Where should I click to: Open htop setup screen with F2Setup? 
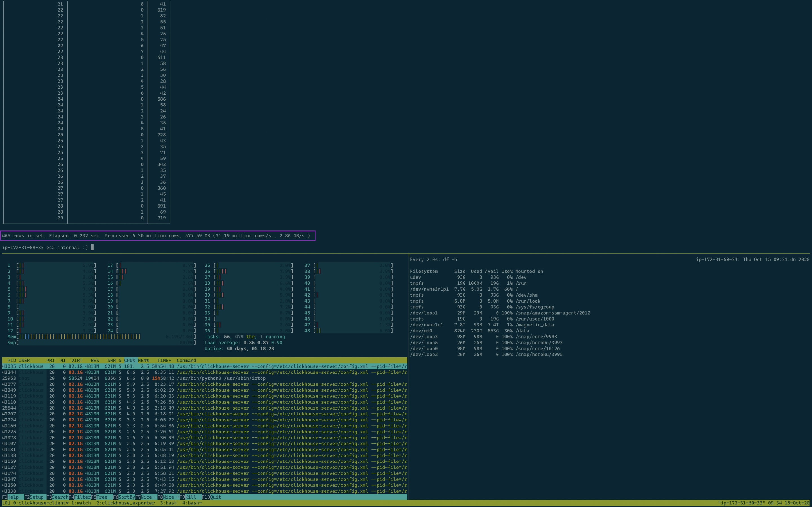click(34, 497)
